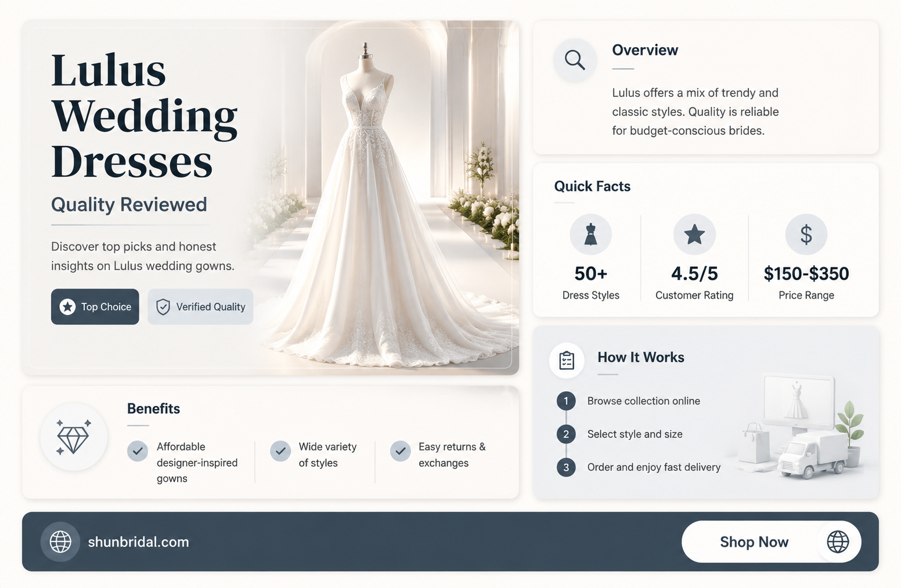The height and width of the screenshot is (588, 901).
Task: Click step 3 circle for Order and enjoy
Action: 566,467
